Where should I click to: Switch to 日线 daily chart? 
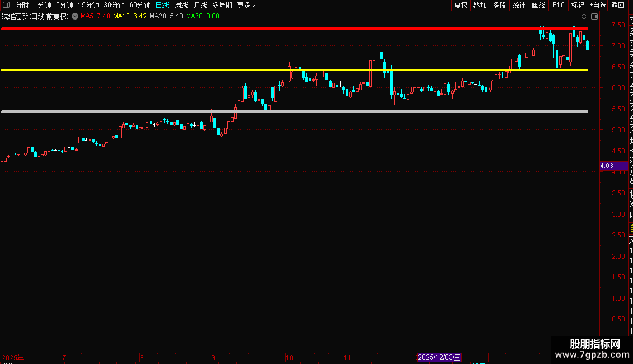tap(162, 5)
